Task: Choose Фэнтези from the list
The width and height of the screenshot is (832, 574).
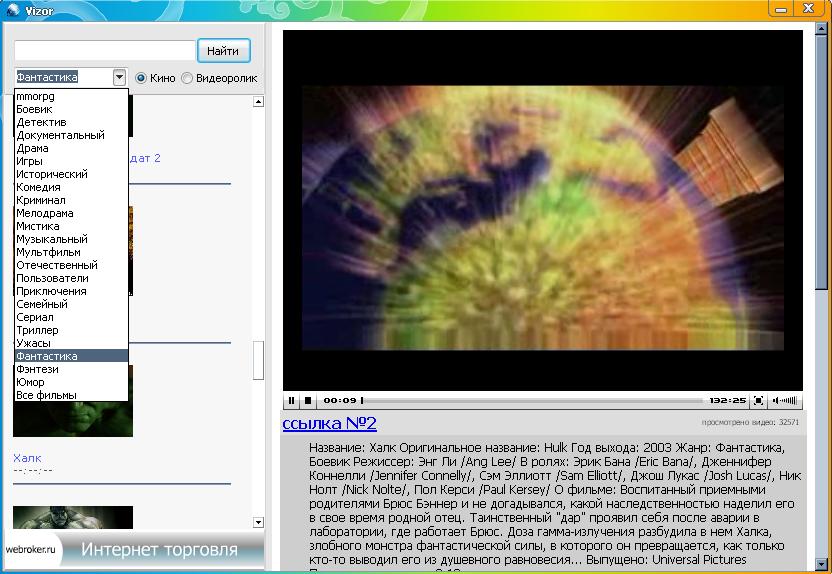Action: pyautogui.click(x=71, y=369)
